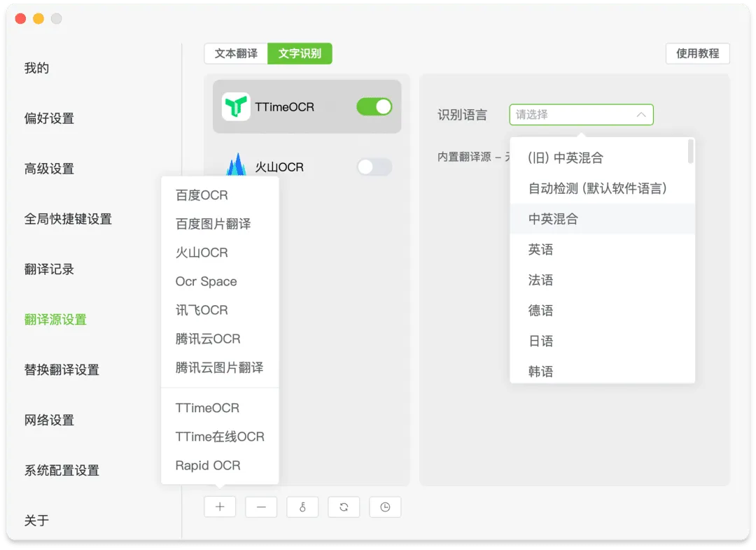Image resolution: width=756 pixels, height=550 pixels.
Task: Click the blue 火山OCR logo icon
Action: click(236, 165)
